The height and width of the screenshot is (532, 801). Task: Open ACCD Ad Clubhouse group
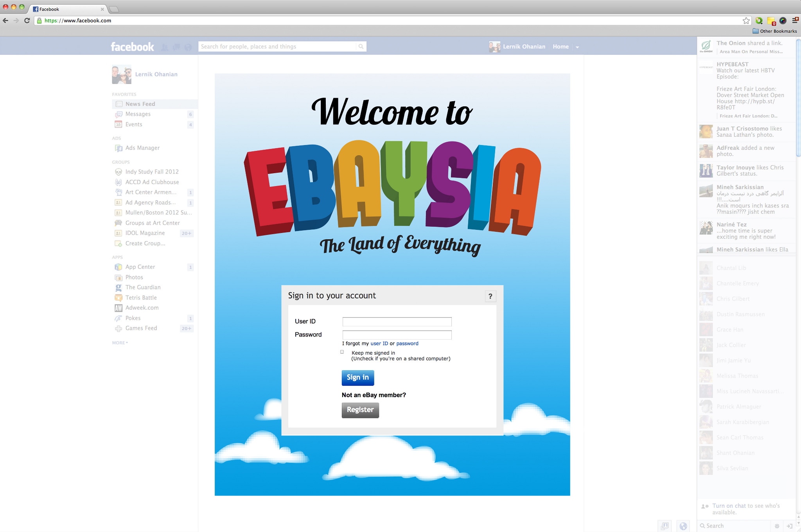coord(153,182)
